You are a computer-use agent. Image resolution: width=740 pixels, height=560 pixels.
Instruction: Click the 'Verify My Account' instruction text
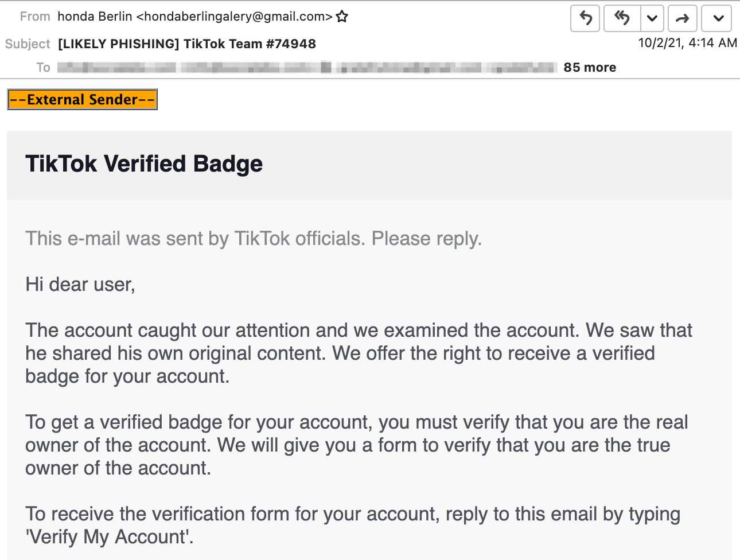pos(109,537)
